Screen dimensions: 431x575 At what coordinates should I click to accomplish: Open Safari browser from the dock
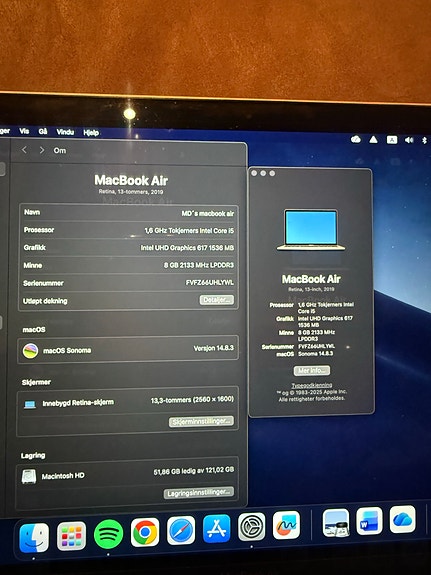181,530
